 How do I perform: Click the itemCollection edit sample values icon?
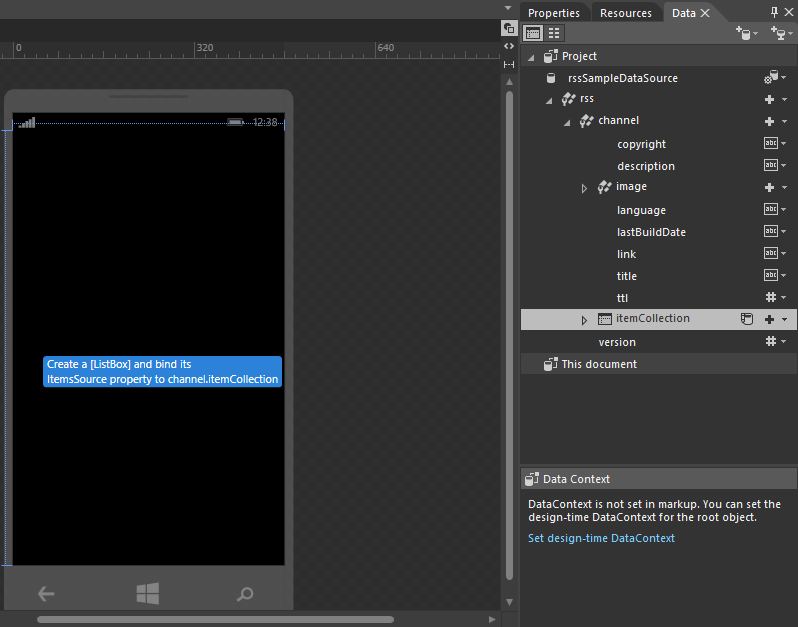point(746,319)
